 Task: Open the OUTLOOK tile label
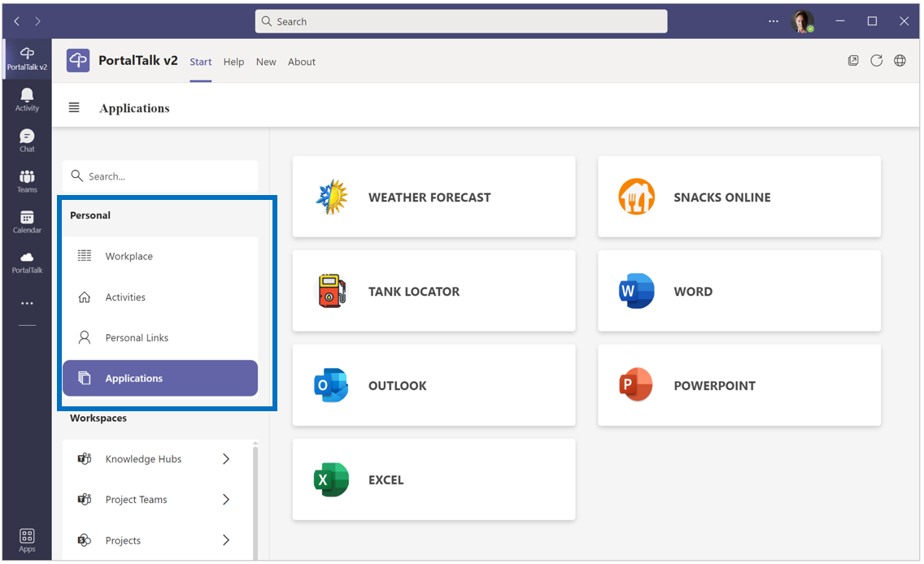coord(397,385)
